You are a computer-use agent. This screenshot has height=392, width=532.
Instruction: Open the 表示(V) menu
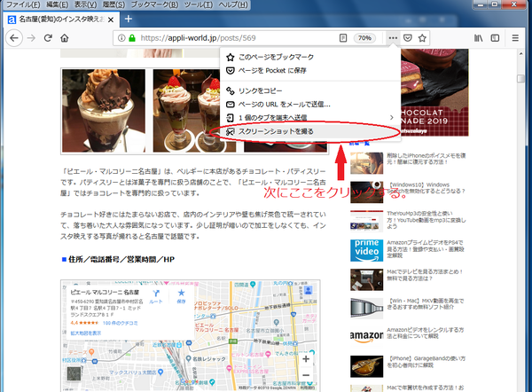(x=85, y=4)
